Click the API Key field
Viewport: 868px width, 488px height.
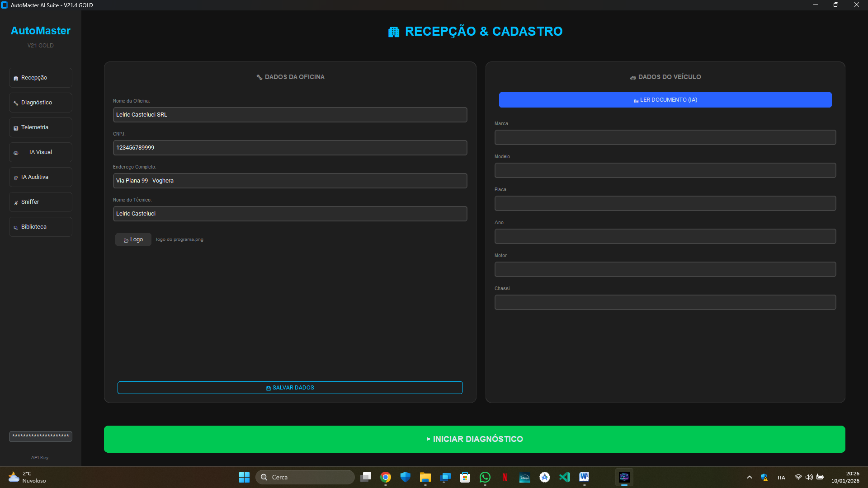[x=40, y=436]
